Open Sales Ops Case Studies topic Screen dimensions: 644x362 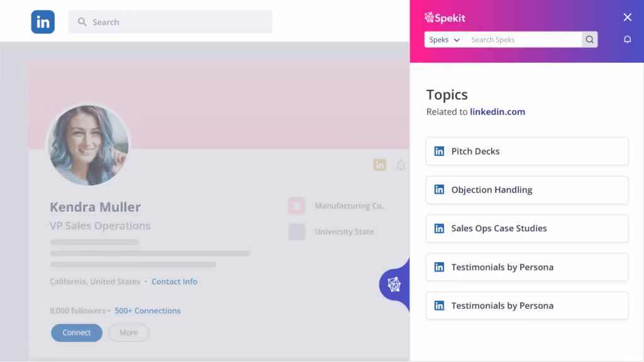[527, 228]
